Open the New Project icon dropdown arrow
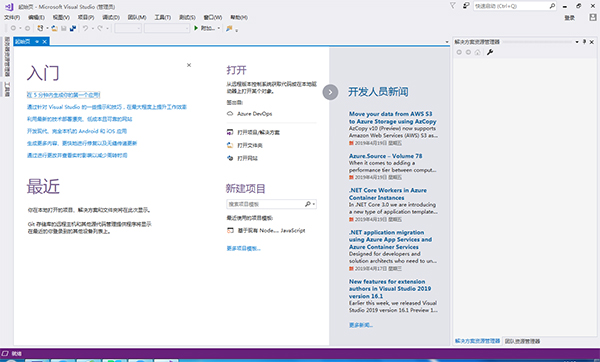Viewport: 600px width, 362px height. click(47, 28)
